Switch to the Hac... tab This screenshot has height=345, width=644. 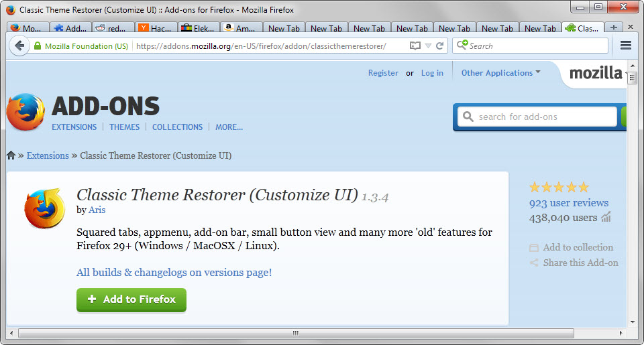click(156, 28)
